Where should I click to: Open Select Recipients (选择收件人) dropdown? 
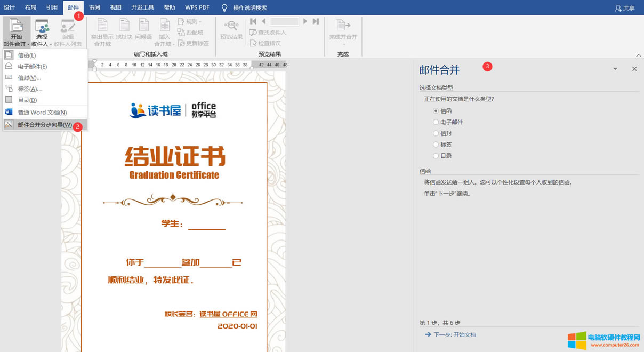click(42, 32)
